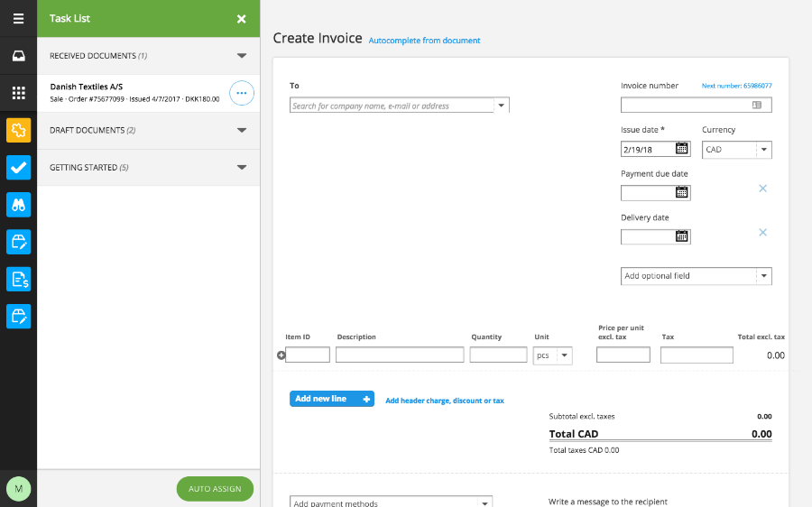Click the icon inside Invoice number field
The height and width of the screenshot is (507, 812).
pos(757,106)
